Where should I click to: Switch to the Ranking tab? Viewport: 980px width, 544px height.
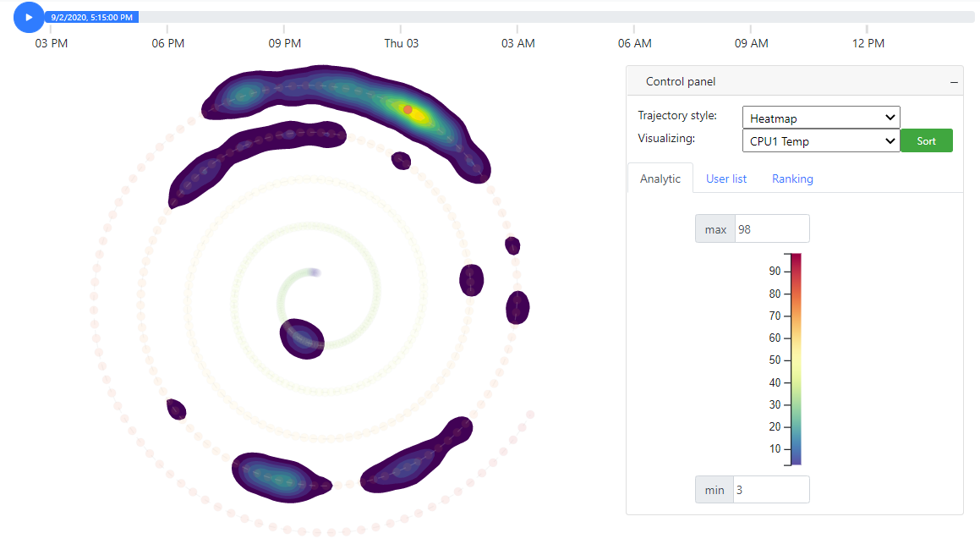[x=791, y=179]
